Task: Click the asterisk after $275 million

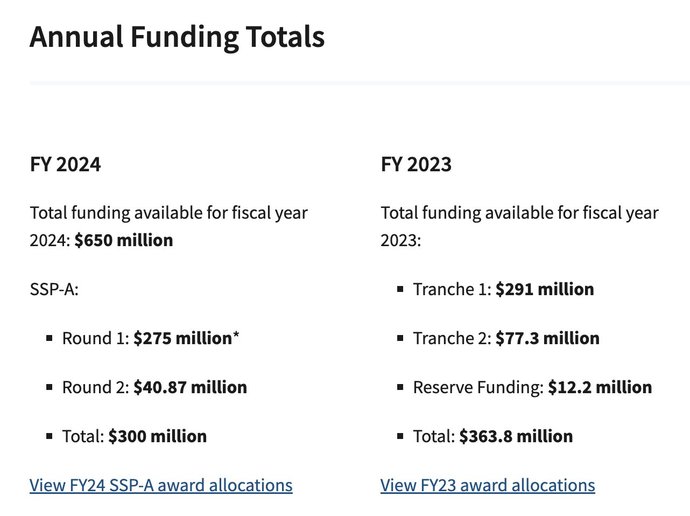Action: [x=236, y=336]
